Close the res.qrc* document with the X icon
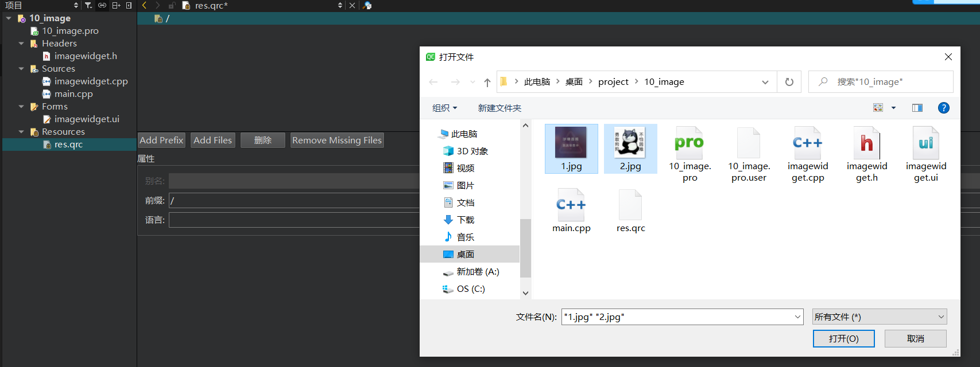Screen dimensions: 980x367 pyautogui.click(x=353, y=5)
